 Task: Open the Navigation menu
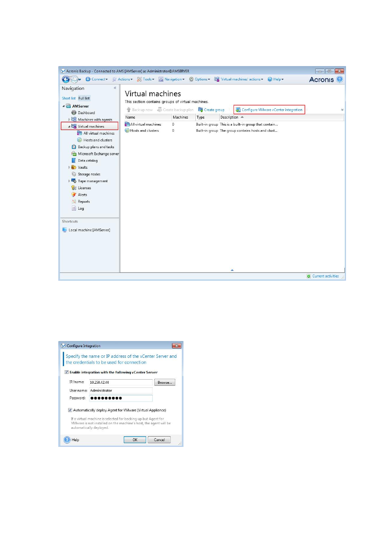pos(172,79)
